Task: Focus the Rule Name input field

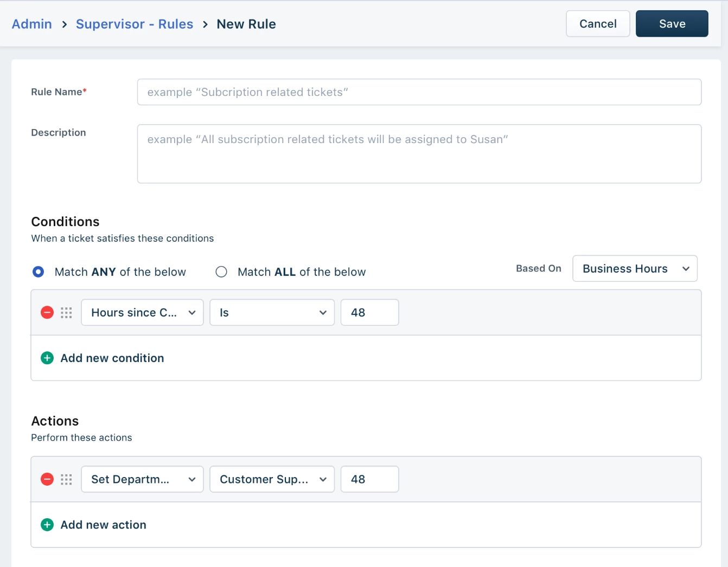Action: tap(419, 92)
